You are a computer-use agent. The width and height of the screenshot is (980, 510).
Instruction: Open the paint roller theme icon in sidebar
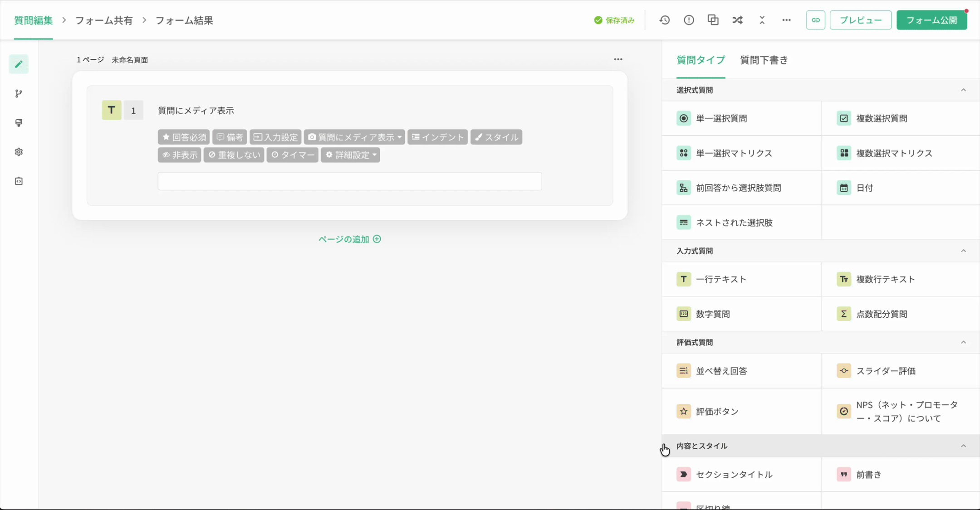(x=19, y=123)
